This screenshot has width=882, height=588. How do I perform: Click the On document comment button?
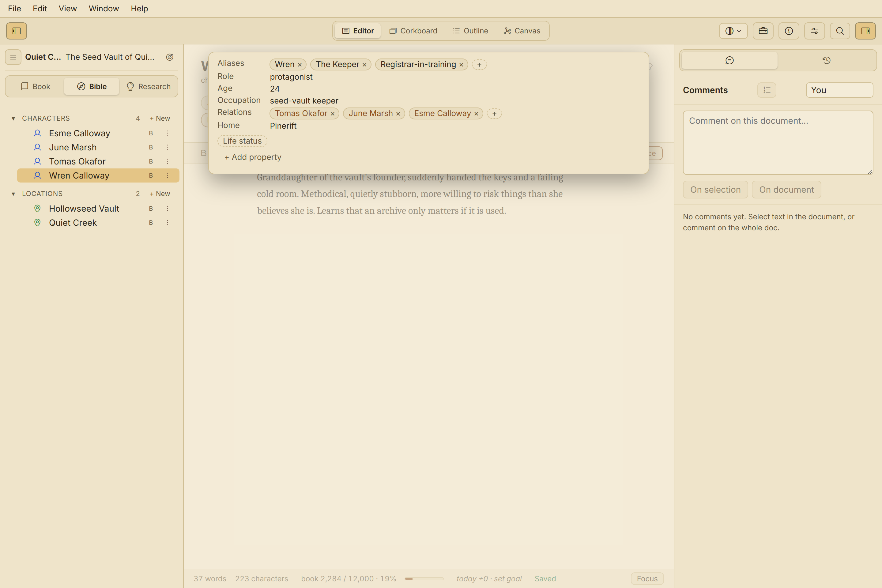click(786, 190)
